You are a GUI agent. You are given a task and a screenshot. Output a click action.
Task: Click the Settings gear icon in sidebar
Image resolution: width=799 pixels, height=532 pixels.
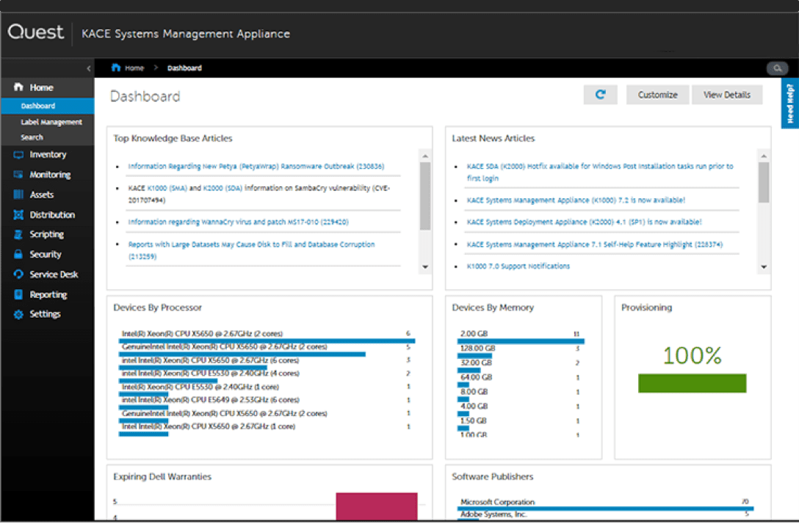(x=18, y=314)
